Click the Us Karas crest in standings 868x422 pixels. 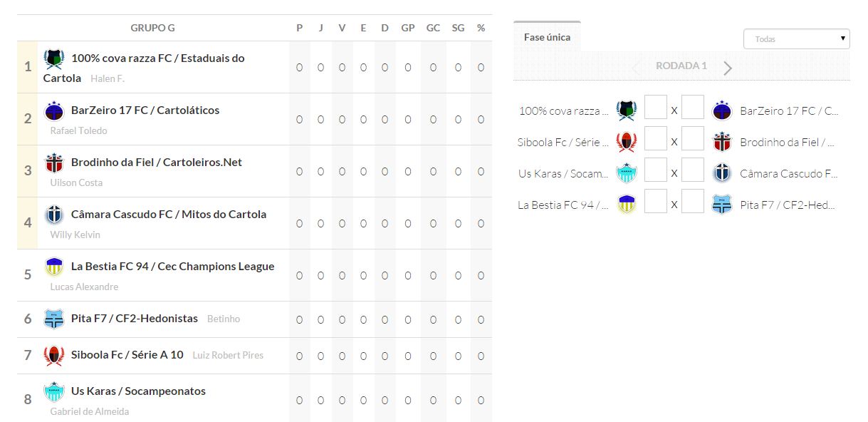tap(54, 392)
